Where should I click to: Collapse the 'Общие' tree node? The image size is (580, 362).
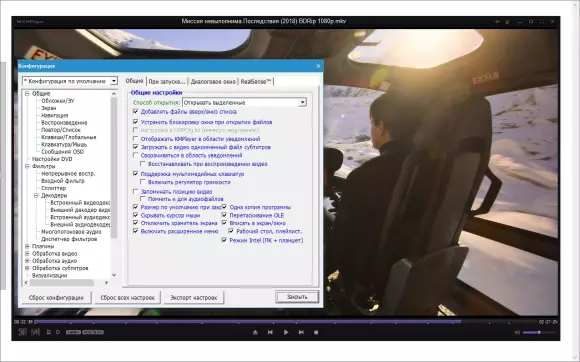tap(27, 94)
